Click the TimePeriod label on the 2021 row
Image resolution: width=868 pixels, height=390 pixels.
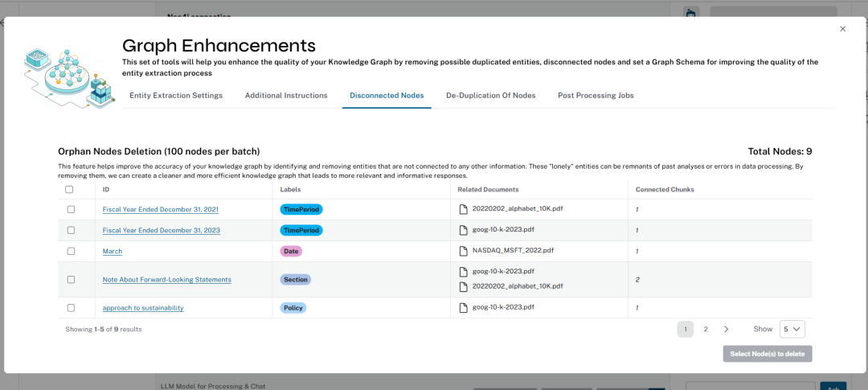(301, 209)
